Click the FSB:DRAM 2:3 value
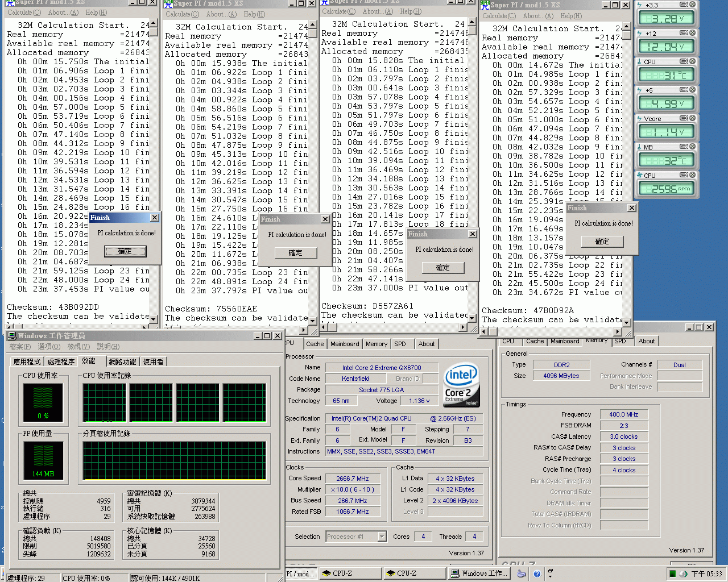728x582 pixels. click(x=624, y=426)
